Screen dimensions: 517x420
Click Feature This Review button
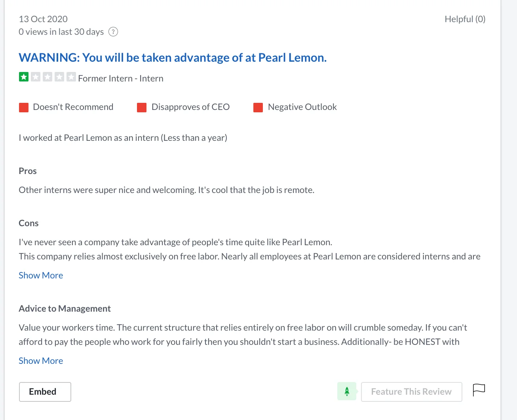click(412, 392)
